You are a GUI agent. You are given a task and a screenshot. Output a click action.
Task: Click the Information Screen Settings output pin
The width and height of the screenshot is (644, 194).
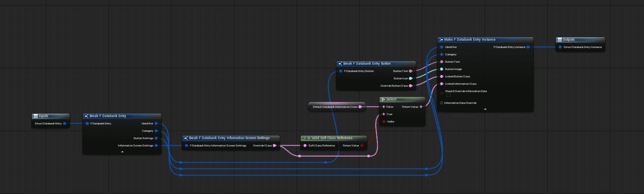(156, 145)
